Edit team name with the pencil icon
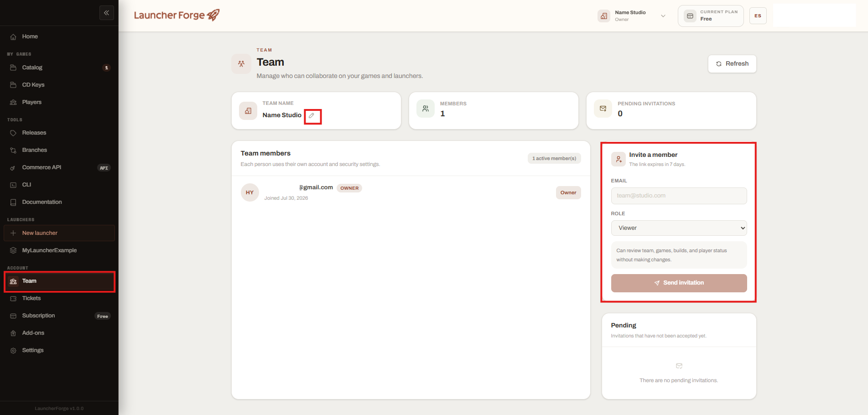868x415 pixels. coord(312,115)
